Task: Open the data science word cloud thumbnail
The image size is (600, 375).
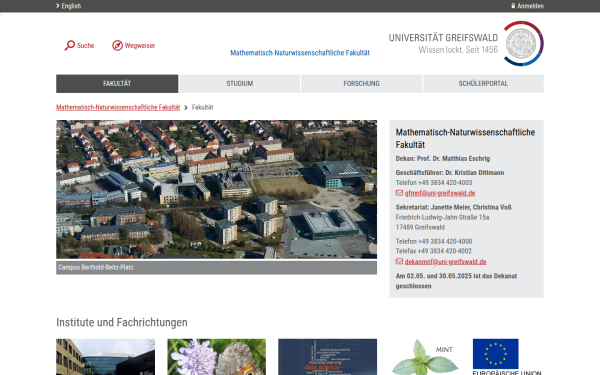Action: coord(328,357)
